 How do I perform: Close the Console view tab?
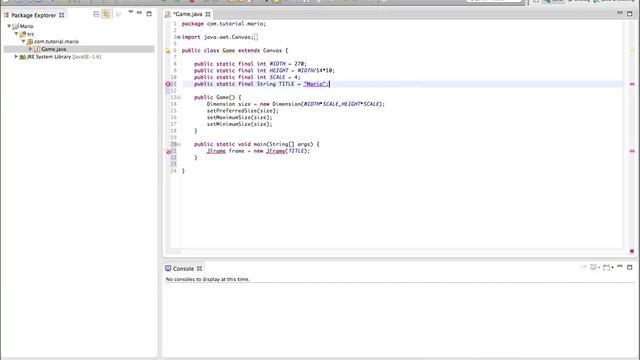200,269
